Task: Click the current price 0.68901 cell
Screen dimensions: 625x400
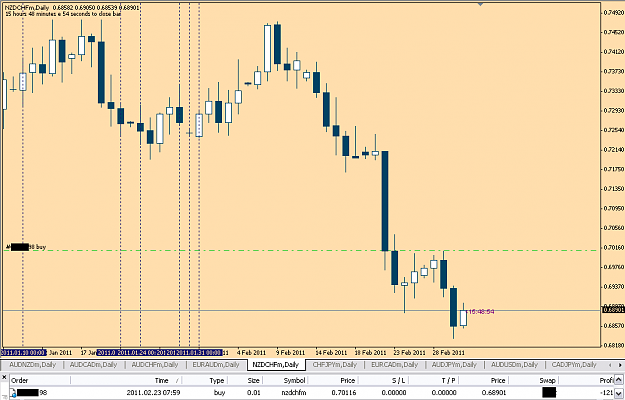Action: click(493, 393)
